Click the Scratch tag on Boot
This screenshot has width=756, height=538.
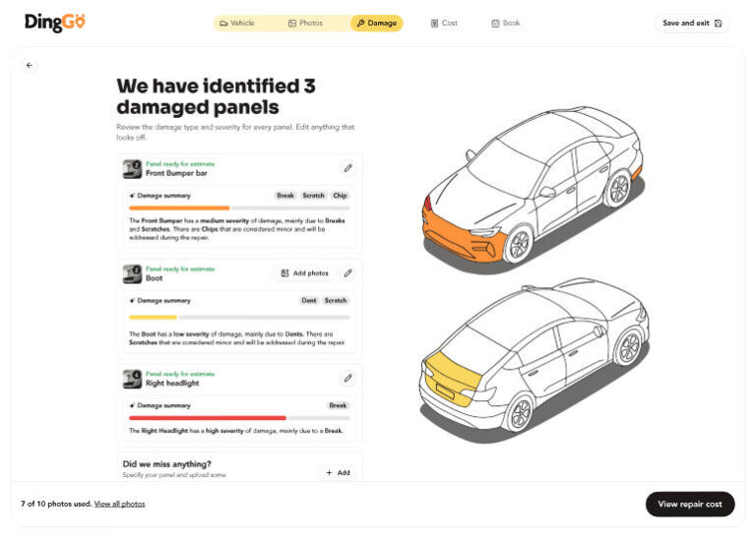point(336,301)
